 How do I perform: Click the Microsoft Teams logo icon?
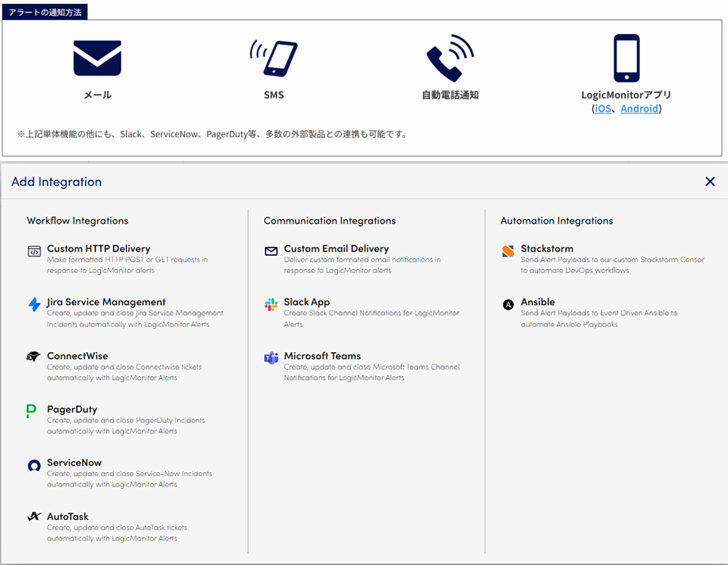tap(271, 358)
